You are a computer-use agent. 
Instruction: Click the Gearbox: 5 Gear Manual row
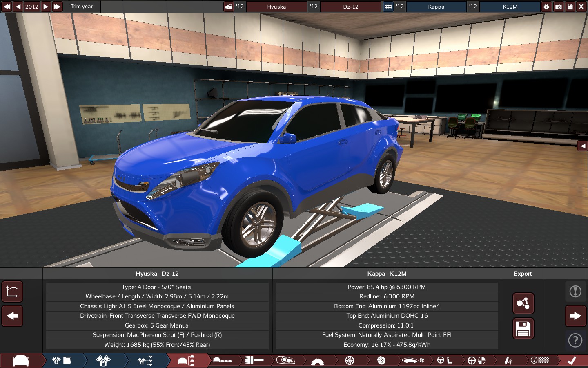(157, 325)
